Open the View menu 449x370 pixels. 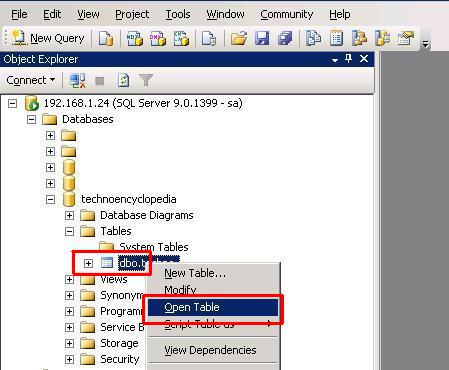coord(88,14)
